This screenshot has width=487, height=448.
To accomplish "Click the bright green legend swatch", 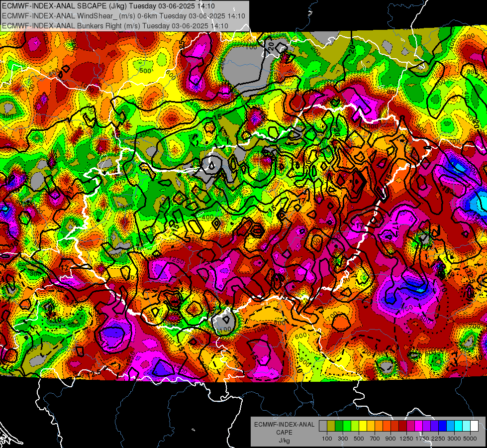I will click(347, 426).
